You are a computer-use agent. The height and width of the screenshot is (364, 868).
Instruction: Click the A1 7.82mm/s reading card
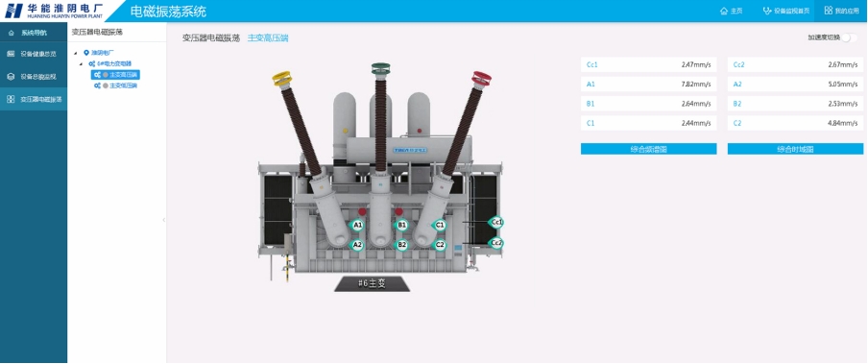click(x=648, y=85)
